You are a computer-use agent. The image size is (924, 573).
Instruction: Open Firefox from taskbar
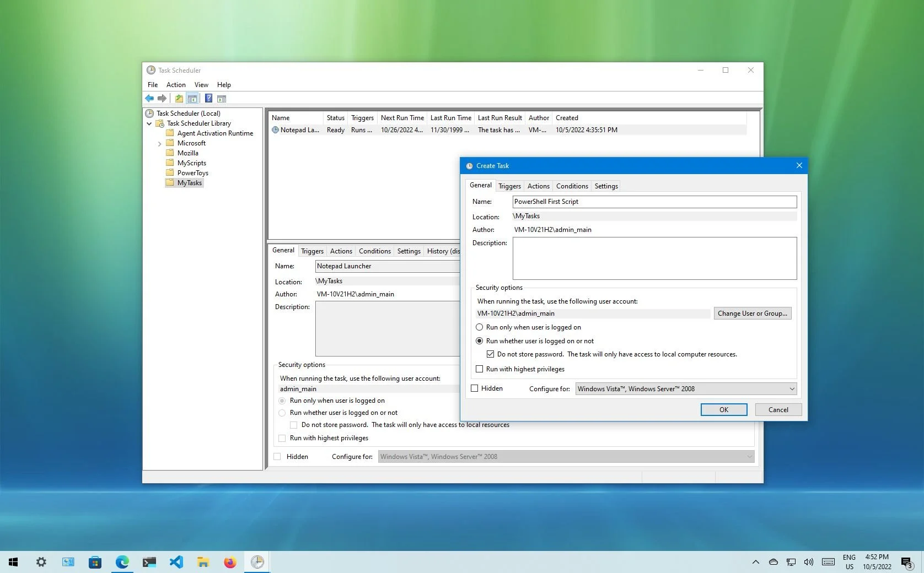230,562
